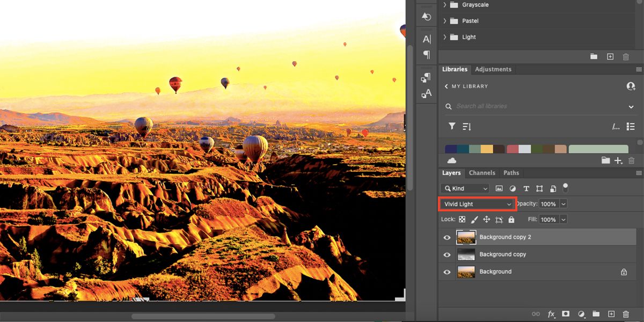Viewport: 644px width, 322px height.
Task: Add a layer mask
Action: click(x=565, y=314)
